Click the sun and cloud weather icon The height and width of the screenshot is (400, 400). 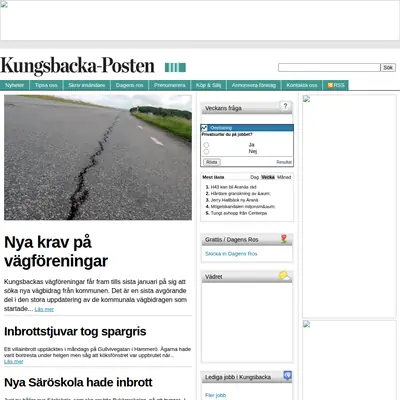[x=285, y=276]
